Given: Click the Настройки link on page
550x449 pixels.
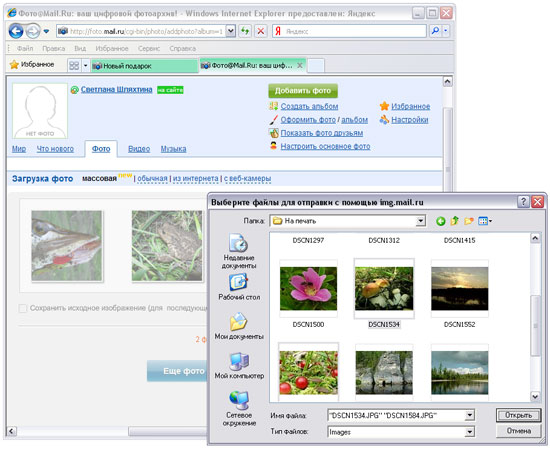Looking at the screenshot, I should (x=410, y=120).
